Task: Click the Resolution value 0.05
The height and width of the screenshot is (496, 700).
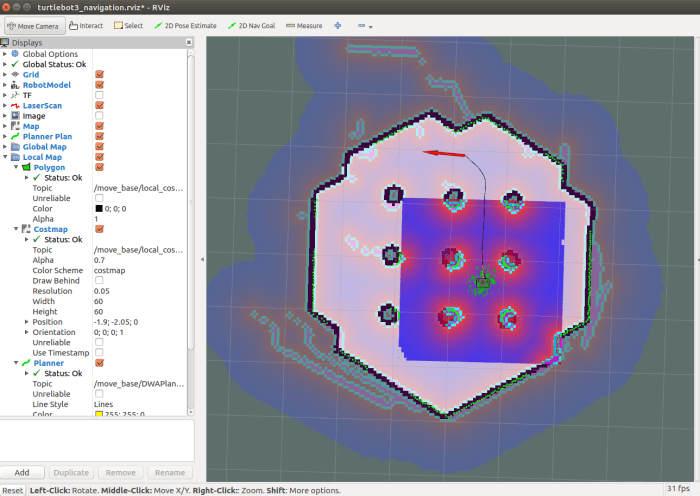Action: point(101,291)
